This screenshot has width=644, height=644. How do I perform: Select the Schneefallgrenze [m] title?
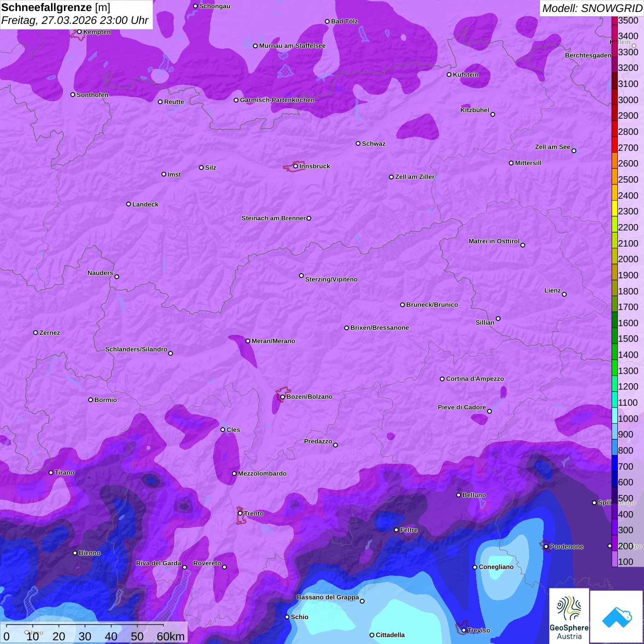click(x=56, y=7)
